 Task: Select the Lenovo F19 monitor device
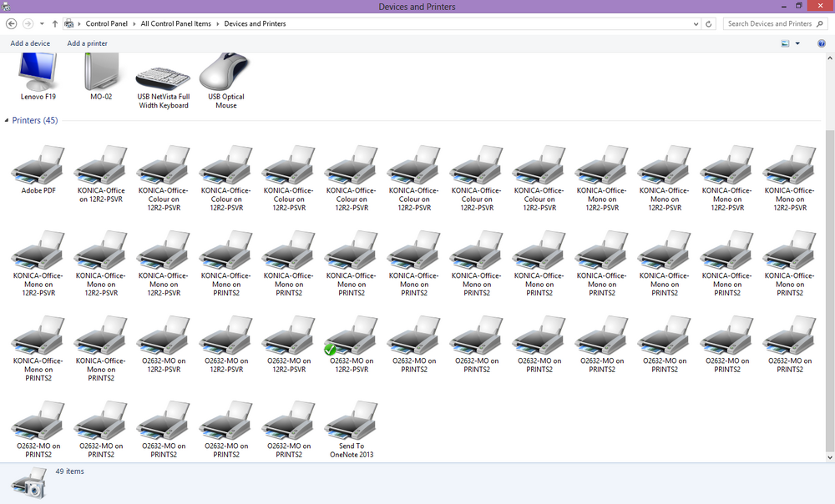(38, 76)
